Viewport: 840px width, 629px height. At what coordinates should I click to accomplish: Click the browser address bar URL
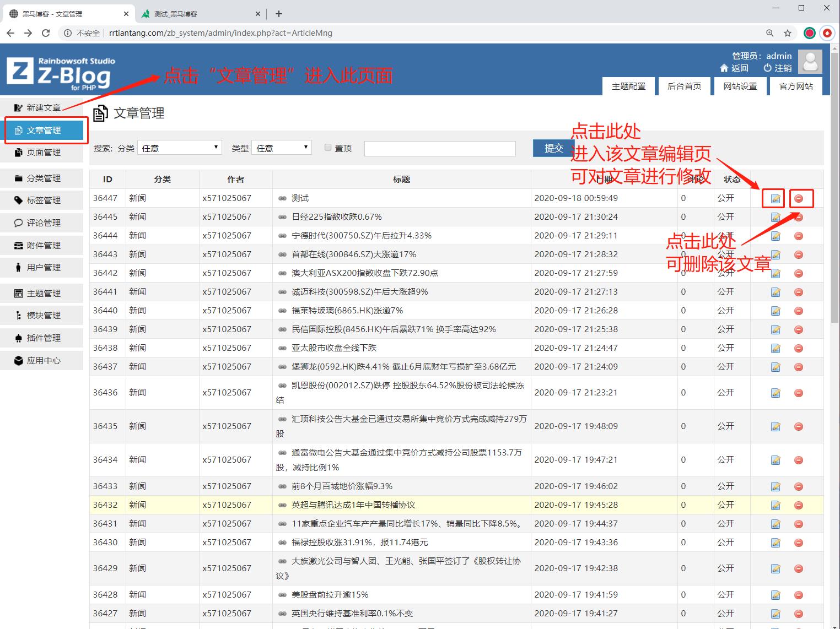pyautogui.click(x=220, y=33)
